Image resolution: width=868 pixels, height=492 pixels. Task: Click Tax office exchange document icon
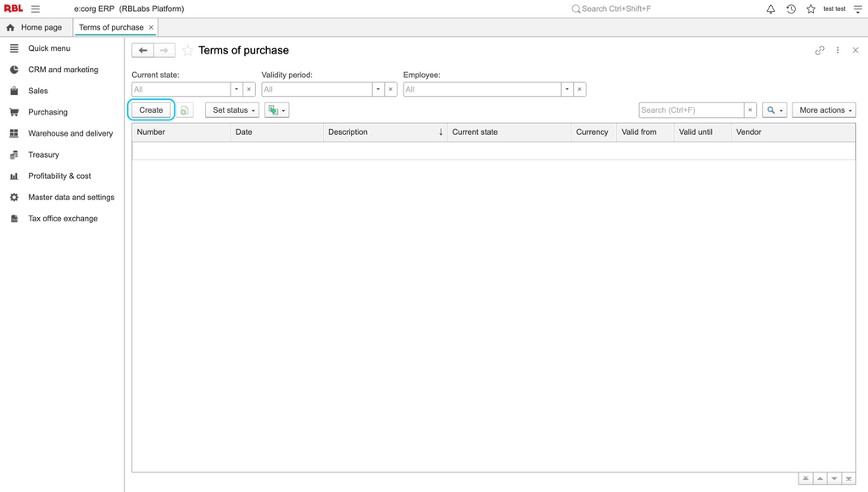14,219
